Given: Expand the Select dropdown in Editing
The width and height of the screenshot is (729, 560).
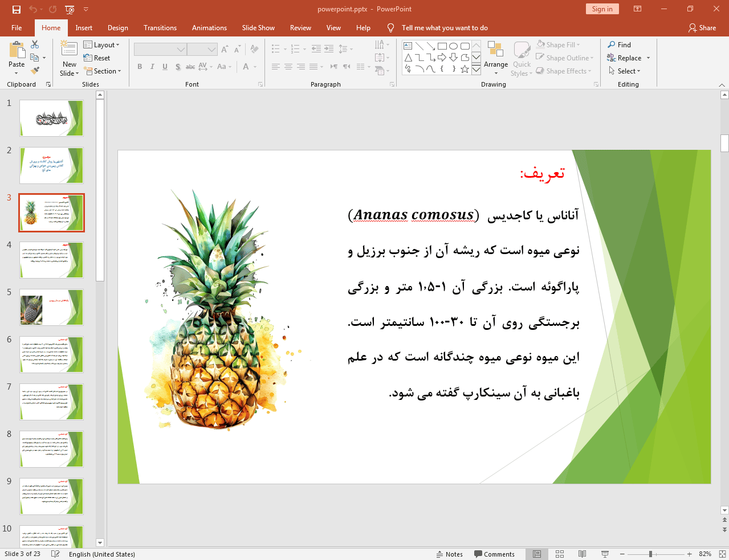Looking at the screenshot, I should coord(625,71).
